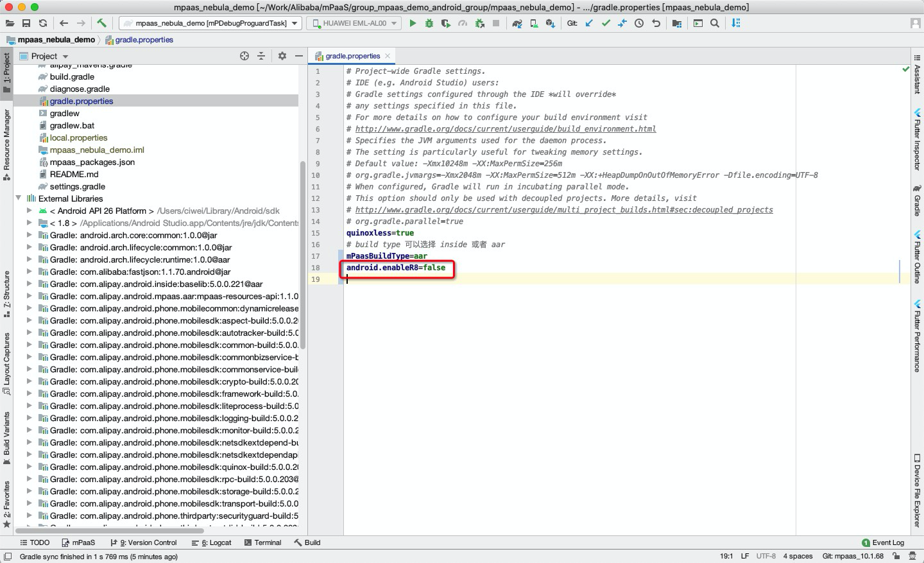Click the Synchronize refresh toolbar icon
The height and width of the screenshot is (563, 924).
tap(43, 23)
